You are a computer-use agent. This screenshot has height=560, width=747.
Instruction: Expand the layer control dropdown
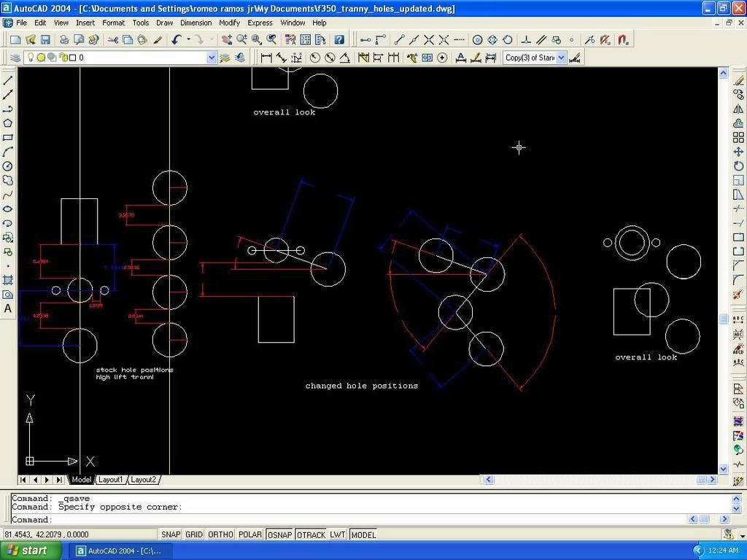212,58
